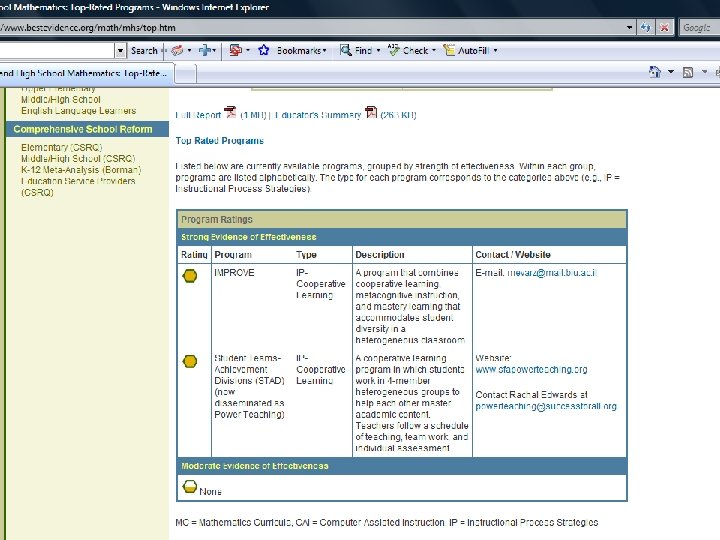Viewport: 720px width, 540px height.
Task: Click the Description column header
Action: (380, 255)
